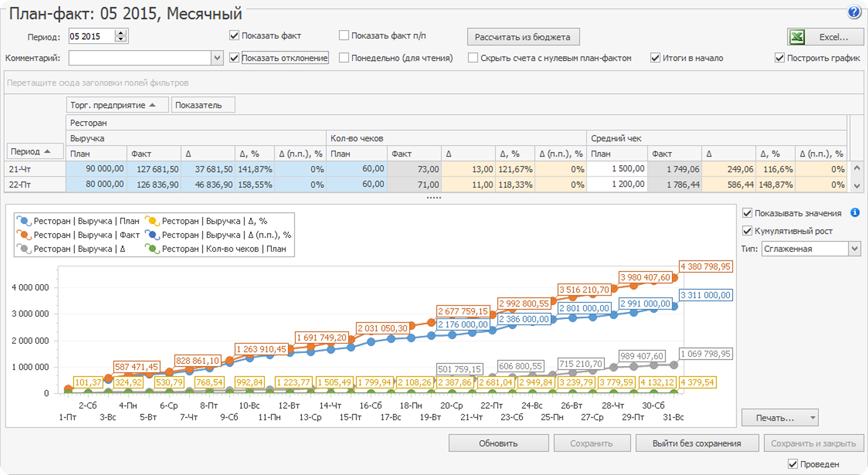Click the yellow Выручка Δ, % legend marker
The width and height of the screenshot is (868, 475).
152,221
